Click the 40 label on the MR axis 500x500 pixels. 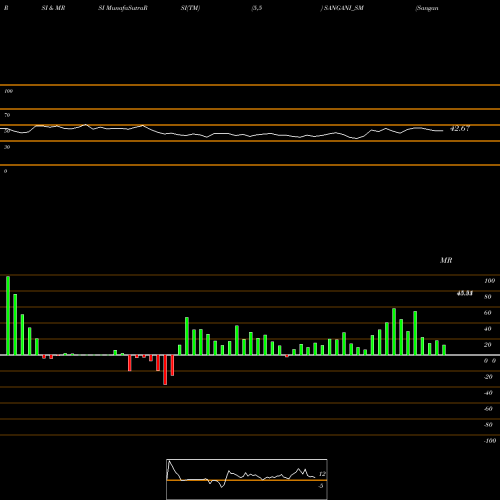(487, 329)
